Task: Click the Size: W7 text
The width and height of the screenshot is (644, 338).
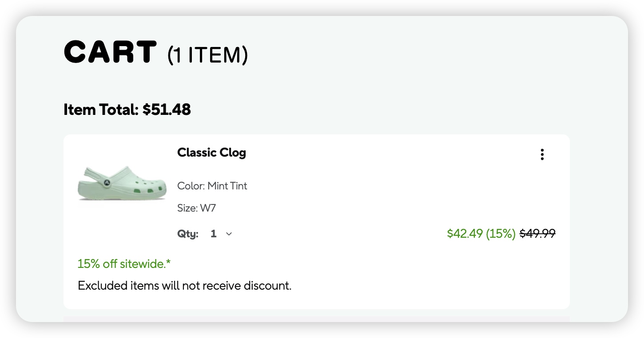Action: click(x=196, y=208)
